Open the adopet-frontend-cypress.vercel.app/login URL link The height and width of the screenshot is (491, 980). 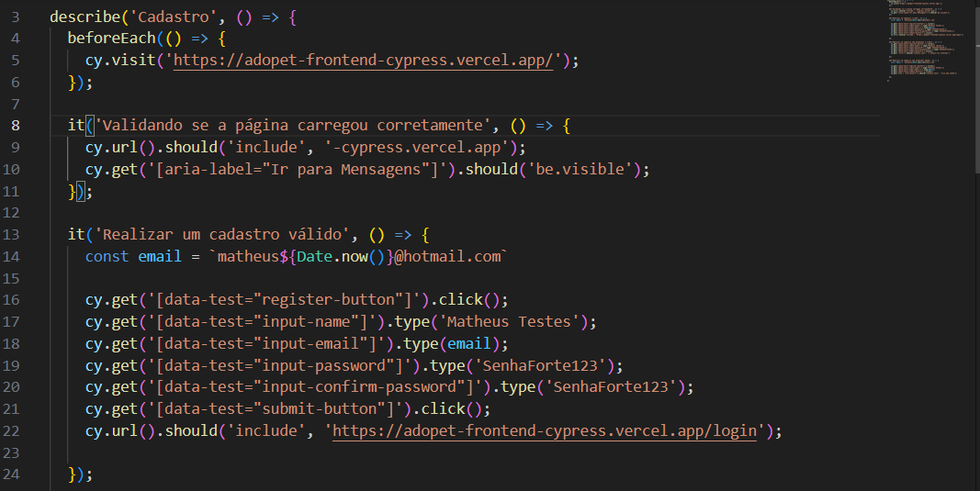pyautogui.click(x=545, y=431)
